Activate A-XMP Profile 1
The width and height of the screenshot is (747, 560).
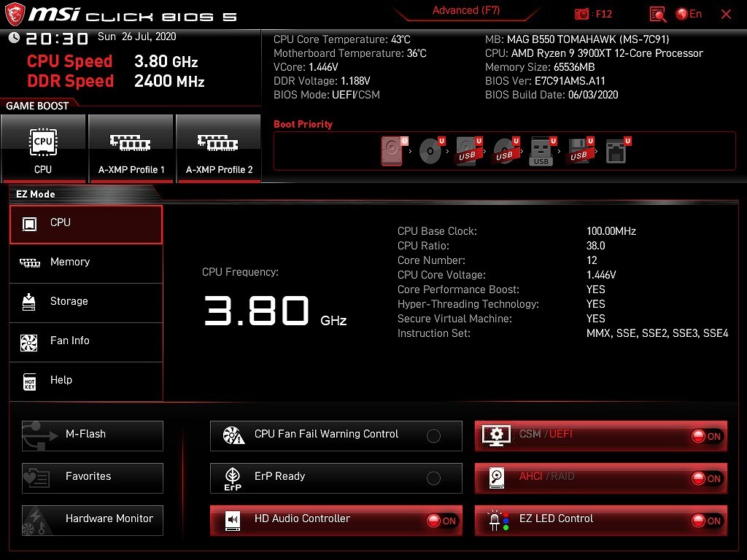(131, 149)
